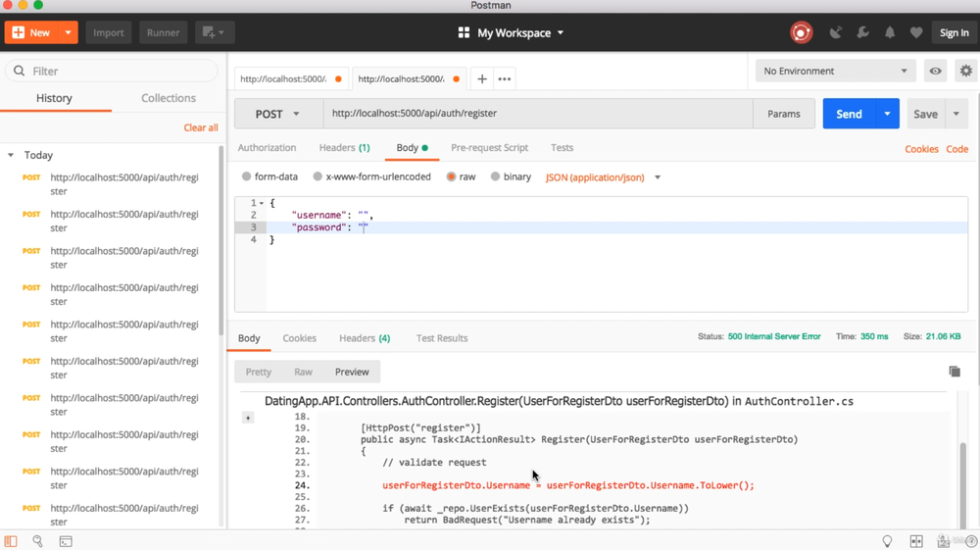Collapse the Today history group
This screenshot has height=550, width=980.
pos(11,155)
